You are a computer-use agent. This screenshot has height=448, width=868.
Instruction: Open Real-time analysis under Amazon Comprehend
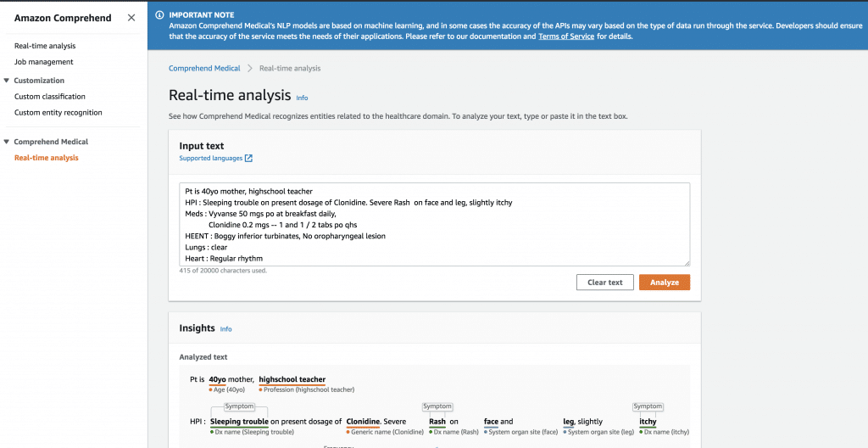pos(45,46)
